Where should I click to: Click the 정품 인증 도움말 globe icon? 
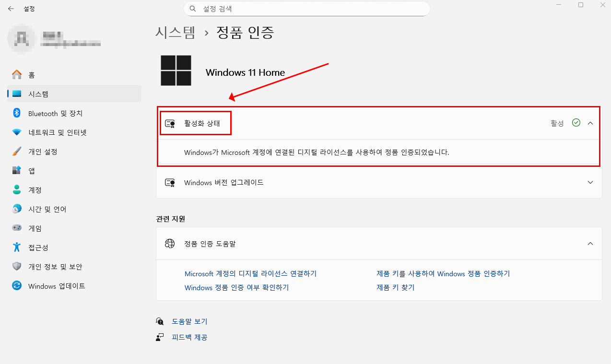(170, 244)
